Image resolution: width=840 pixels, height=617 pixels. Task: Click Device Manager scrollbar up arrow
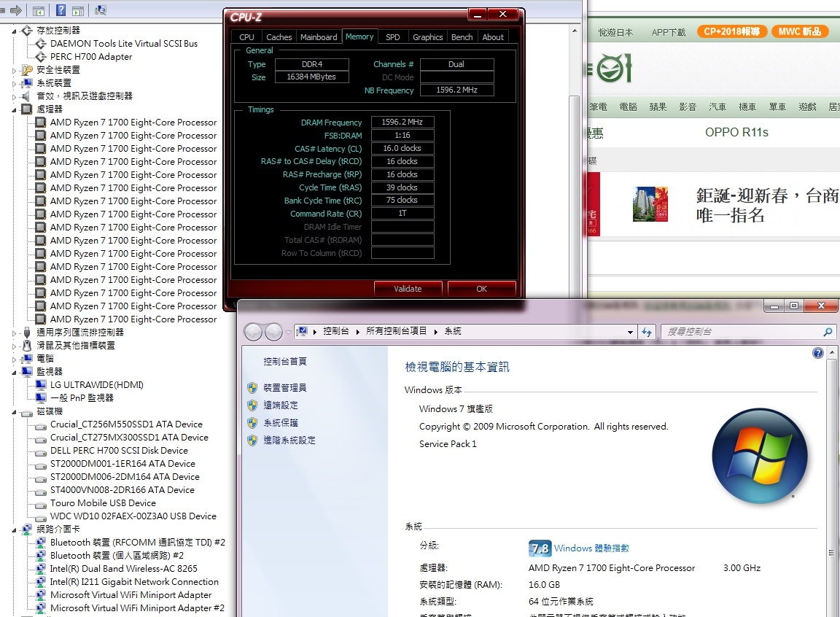point(575,31)
